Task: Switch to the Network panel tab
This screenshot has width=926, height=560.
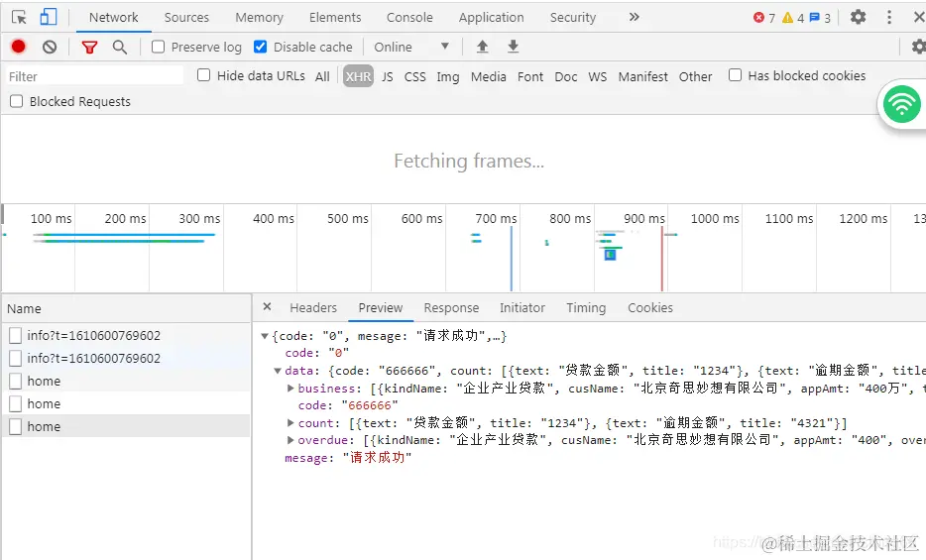Action: (113, 17)
